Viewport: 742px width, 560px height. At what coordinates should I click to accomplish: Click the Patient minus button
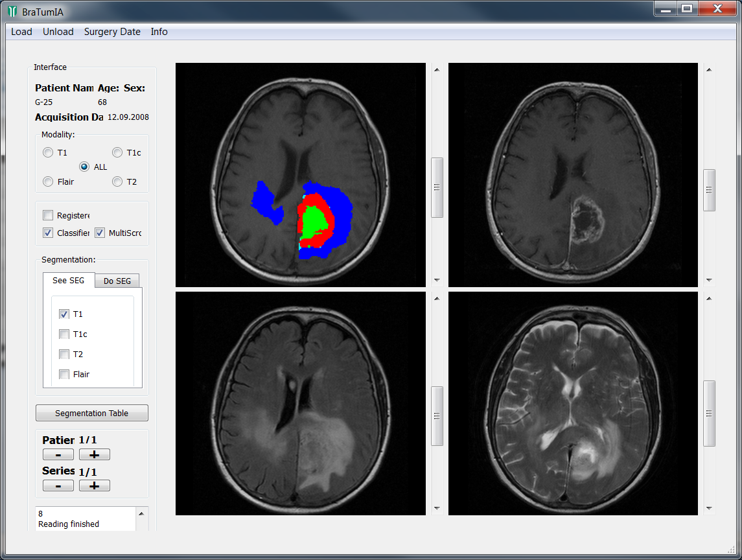(x=58, y=454)
